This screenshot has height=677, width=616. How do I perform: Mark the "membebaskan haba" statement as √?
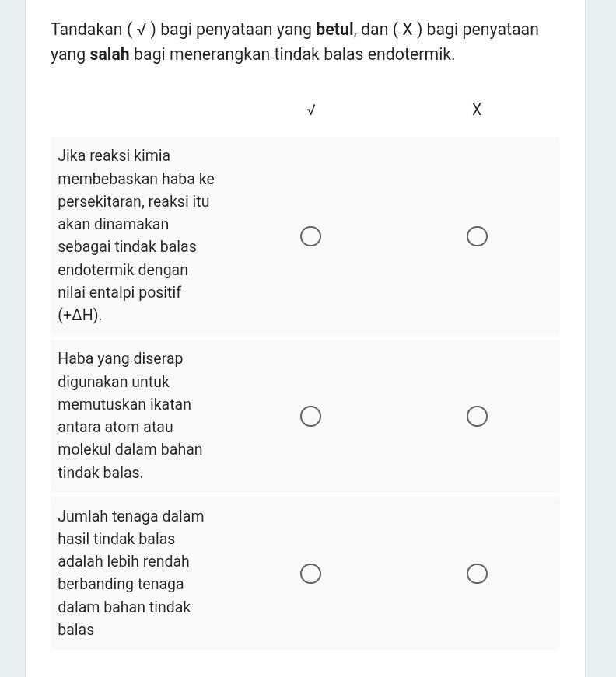click(310, 236)
